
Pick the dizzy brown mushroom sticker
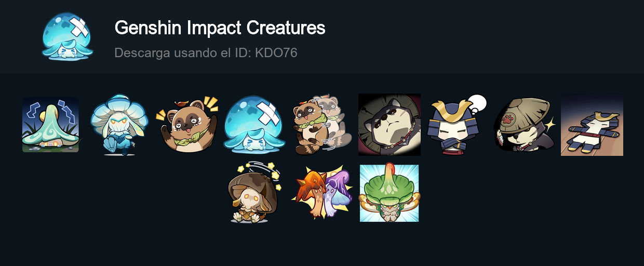[254, 193]
